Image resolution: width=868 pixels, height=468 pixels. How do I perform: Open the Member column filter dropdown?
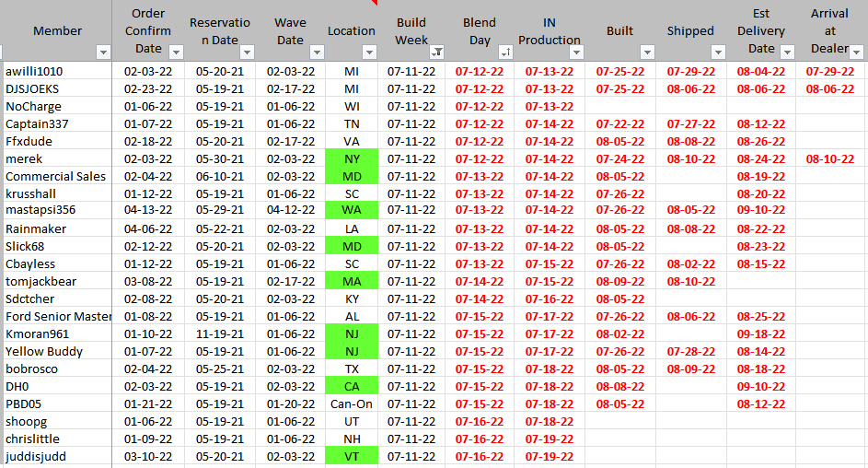coord(102,52)
